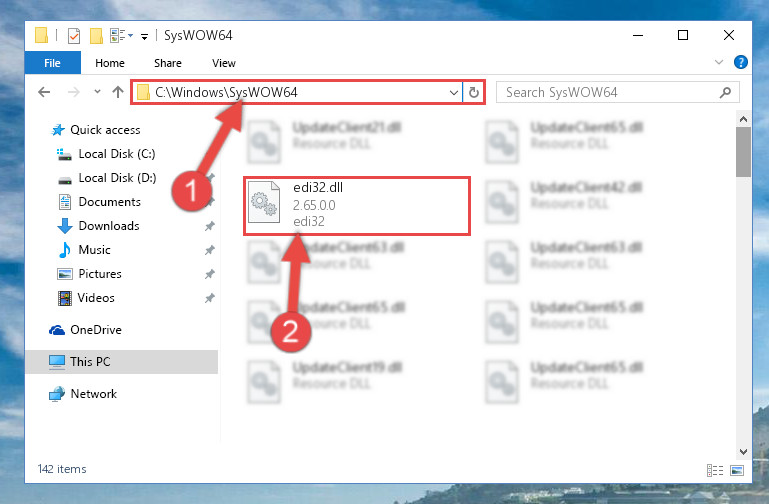Select This PC in navigation pane

click(x=122, y=361)
